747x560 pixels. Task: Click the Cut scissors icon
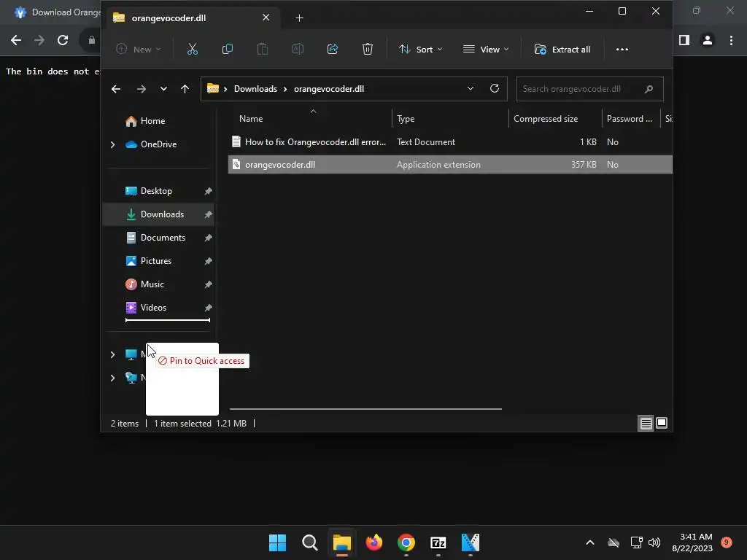point(193,49)
